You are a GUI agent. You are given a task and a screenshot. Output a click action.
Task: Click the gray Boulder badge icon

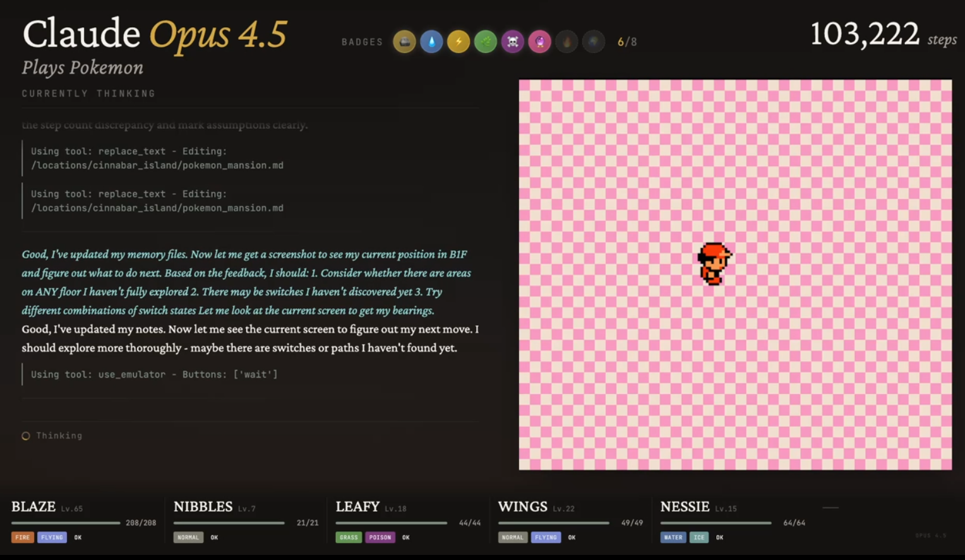[404, 42]
